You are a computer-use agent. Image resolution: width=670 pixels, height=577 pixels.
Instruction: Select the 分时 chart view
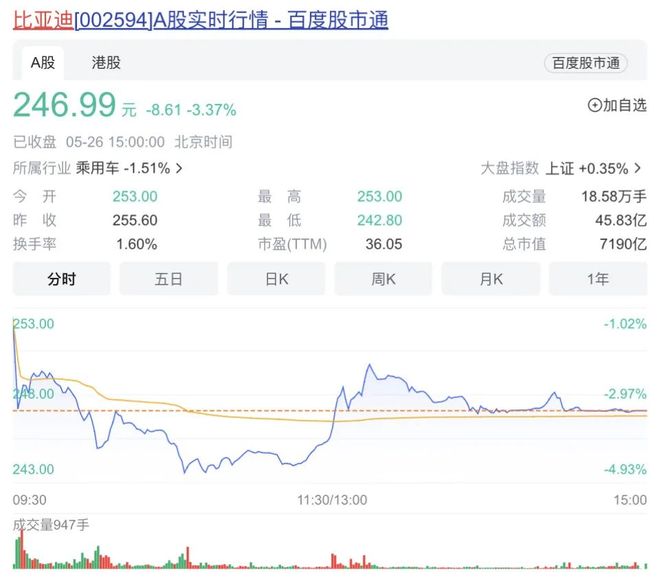click(x=62, y=279)
